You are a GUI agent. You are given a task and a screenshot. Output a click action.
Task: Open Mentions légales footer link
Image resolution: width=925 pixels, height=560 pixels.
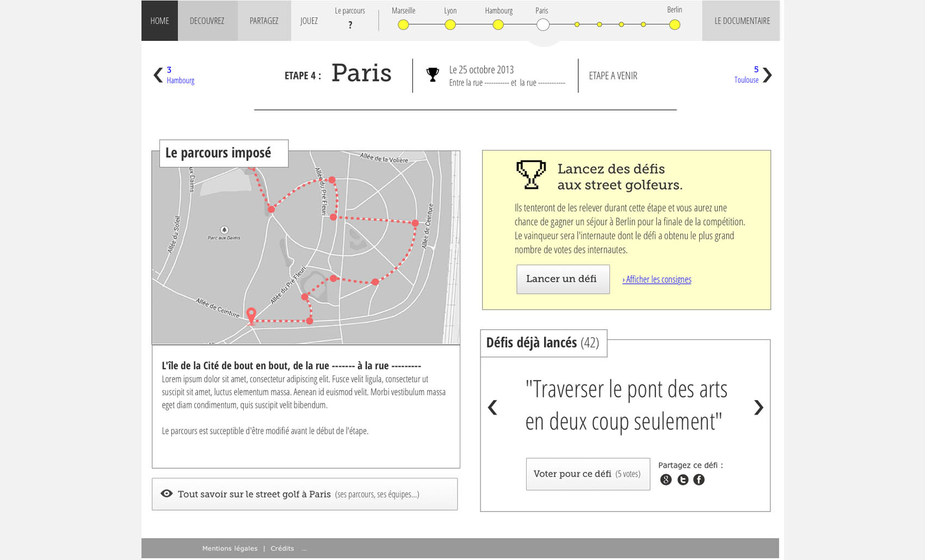coord(230,548)
